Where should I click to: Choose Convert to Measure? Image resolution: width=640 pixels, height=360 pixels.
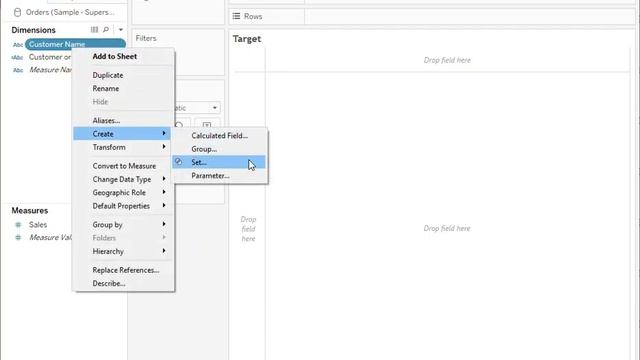123,166
